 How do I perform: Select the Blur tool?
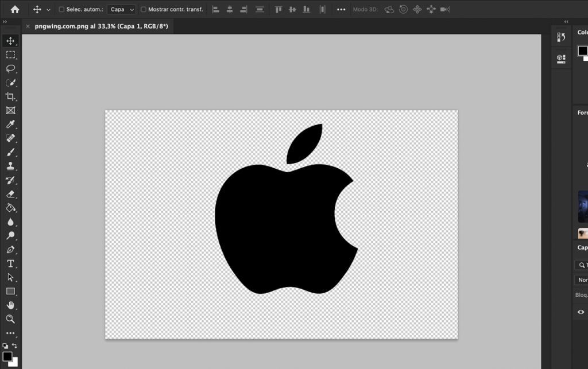(x=10, y=222)
